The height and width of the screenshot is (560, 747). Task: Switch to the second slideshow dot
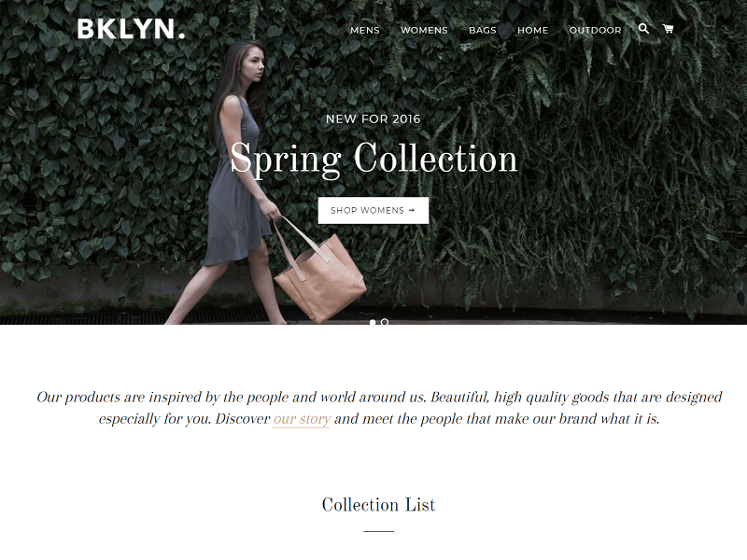(x=385, y=322)
